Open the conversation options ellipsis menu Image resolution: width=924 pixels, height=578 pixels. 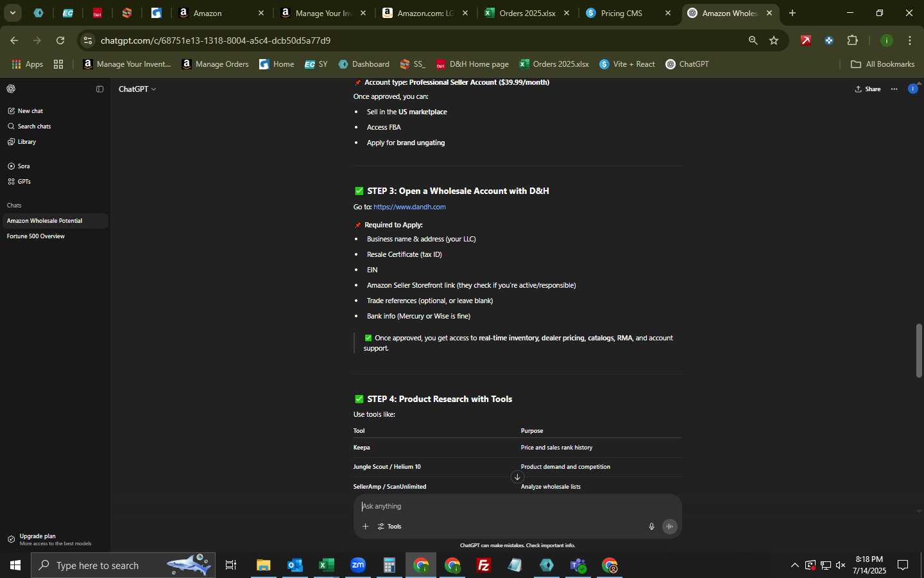coord(894,89)
